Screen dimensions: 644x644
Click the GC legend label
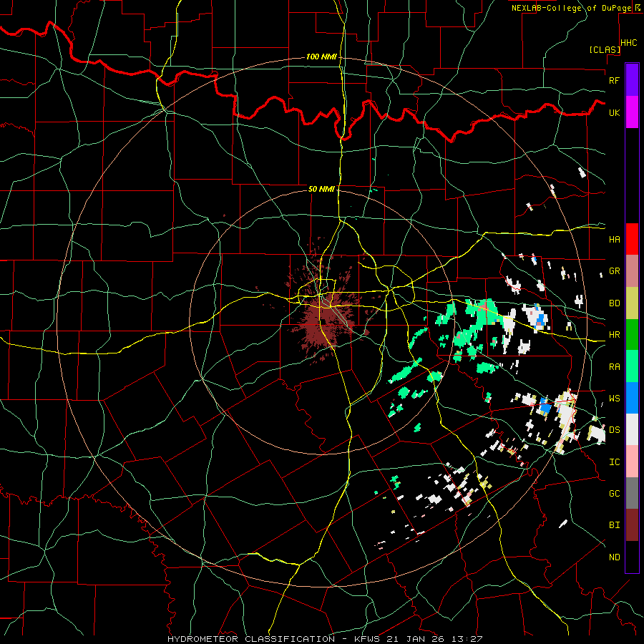614,494
